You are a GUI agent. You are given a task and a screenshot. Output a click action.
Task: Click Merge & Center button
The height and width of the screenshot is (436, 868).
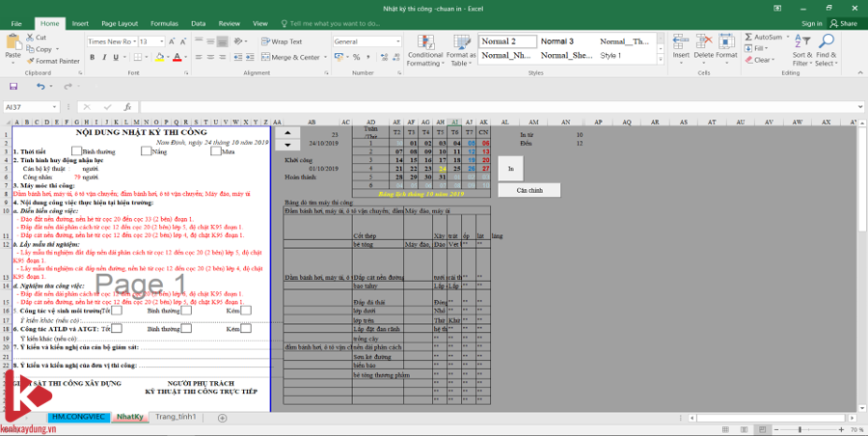[293, 57]
